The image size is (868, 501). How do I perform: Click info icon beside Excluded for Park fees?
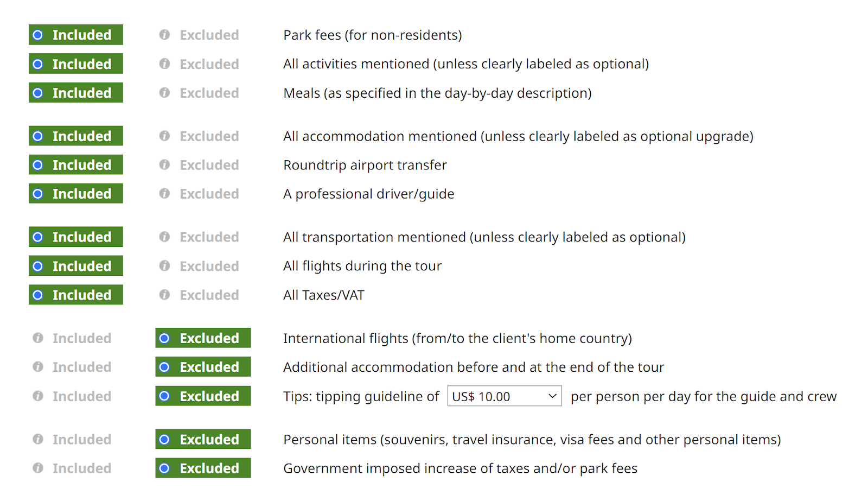(x=164, y=35)
